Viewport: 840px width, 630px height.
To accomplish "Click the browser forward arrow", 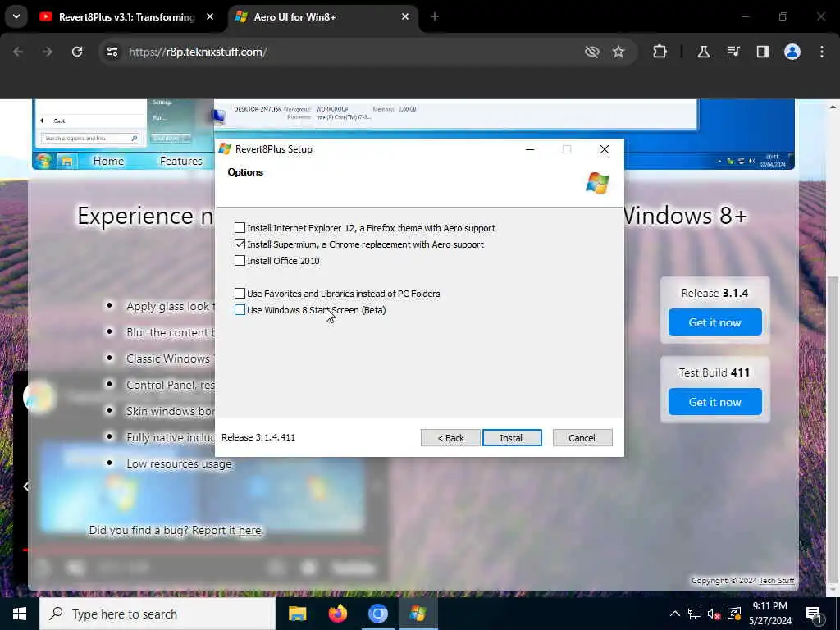I will point(47,52).
